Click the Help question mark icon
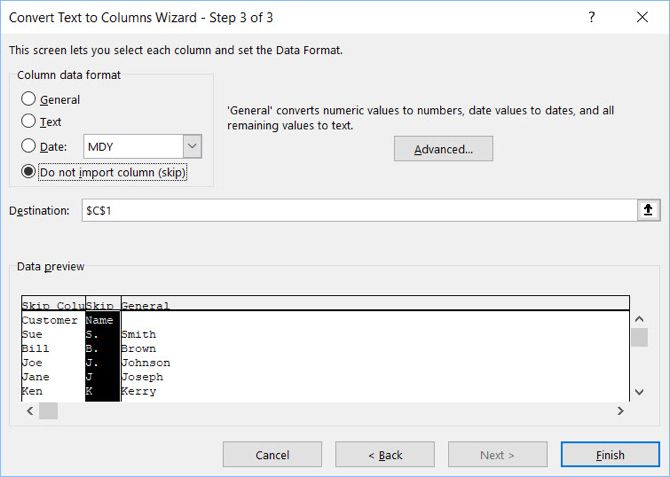Screen dimensions: 670x477 591,17
